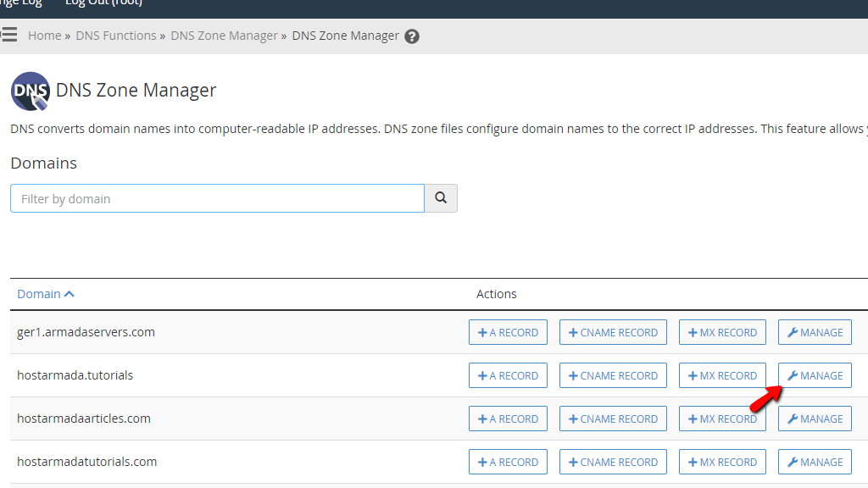The height and width of the screenshot is (488, 868).
Task: Manage zone for ger1.armadaservers.com
Action: pyautogui.click(x=815, y=332)
